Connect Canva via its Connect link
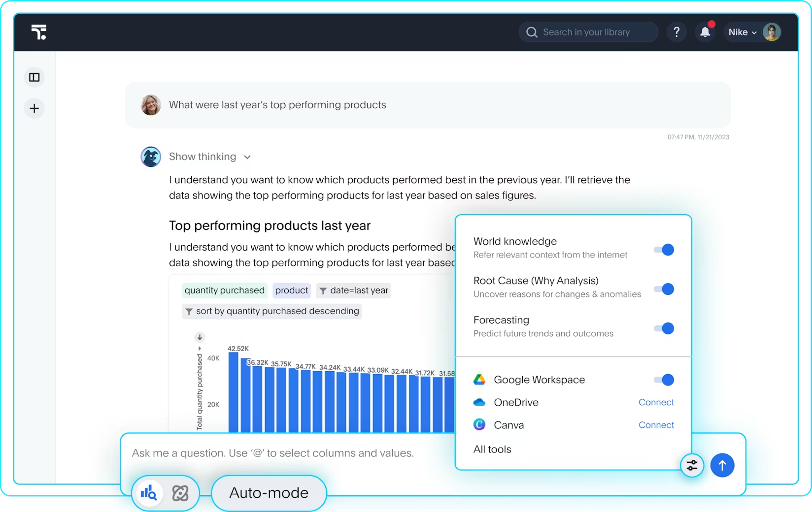 click(x=656, y=425)
